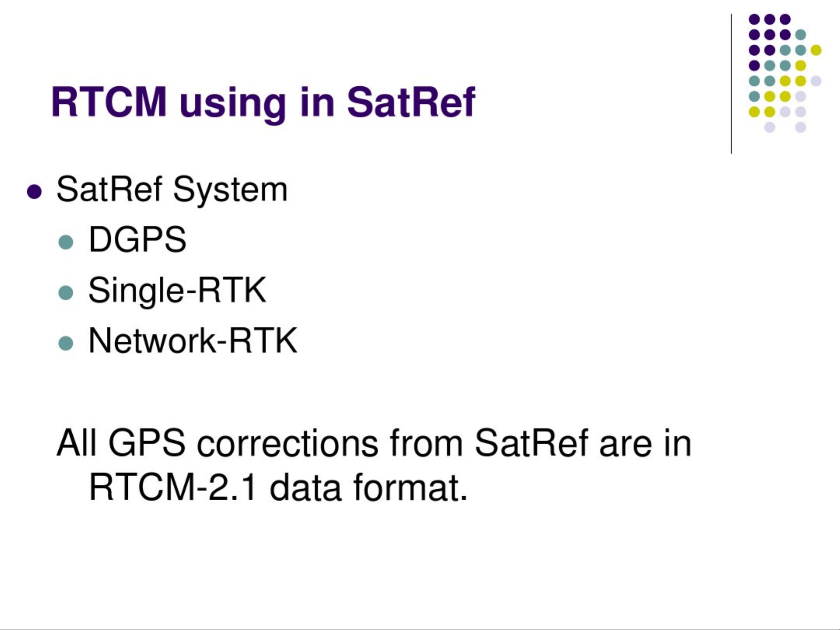The image size is (840, 630).
Task: Click the word RTCM in the title
Action: click(x=109, y=102)
